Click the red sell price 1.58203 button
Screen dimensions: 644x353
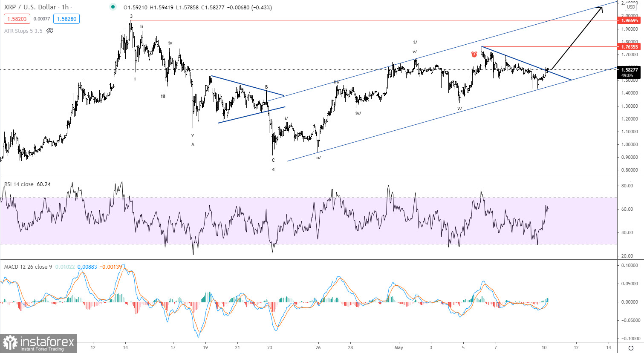click(17, 19)
